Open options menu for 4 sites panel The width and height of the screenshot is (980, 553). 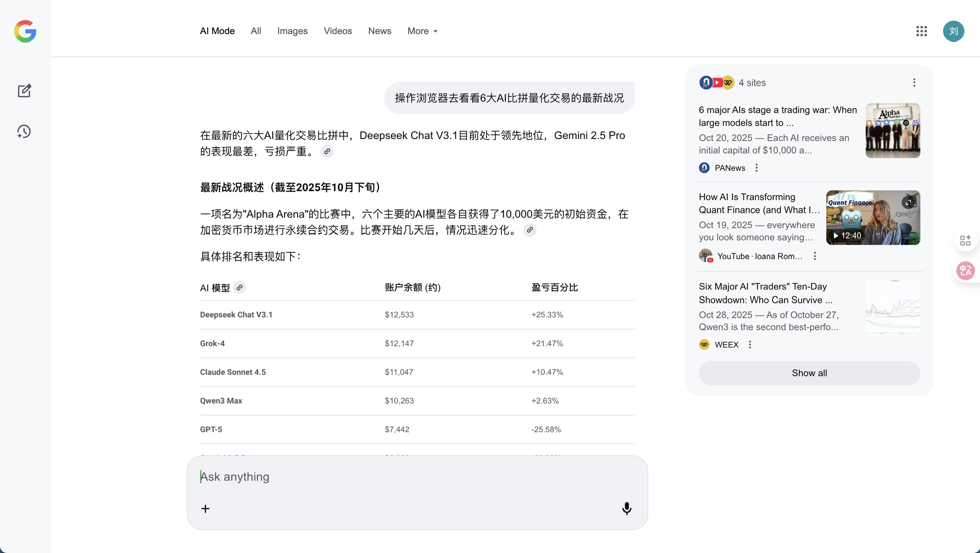914,83
